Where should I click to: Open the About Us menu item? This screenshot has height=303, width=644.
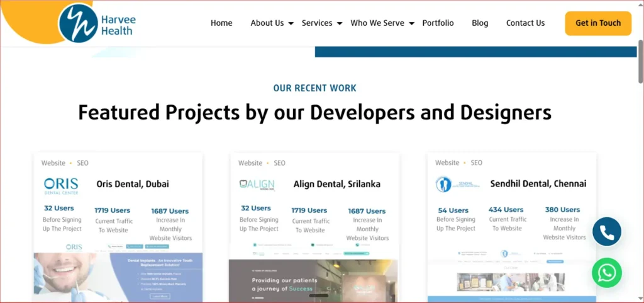click(x=267, y=23)
